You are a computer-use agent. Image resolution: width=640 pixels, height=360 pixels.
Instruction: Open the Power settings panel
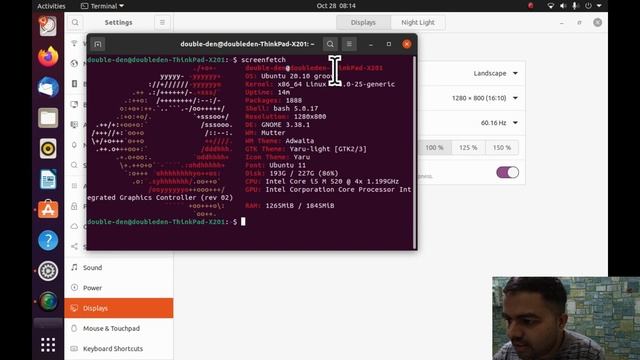point(119,288)
